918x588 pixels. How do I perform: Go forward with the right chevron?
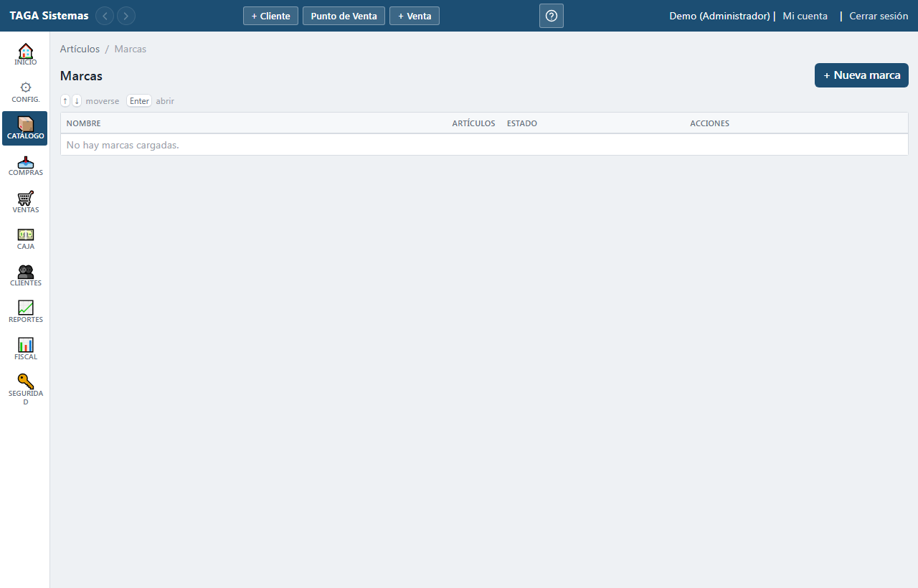pos(126,16)
